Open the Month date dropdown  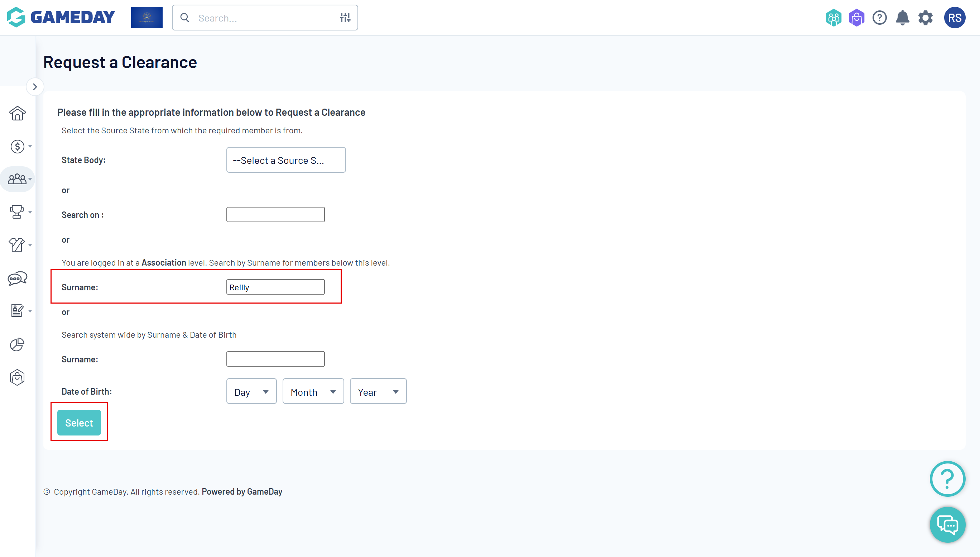pyautogui.click(x=313, y=391)
